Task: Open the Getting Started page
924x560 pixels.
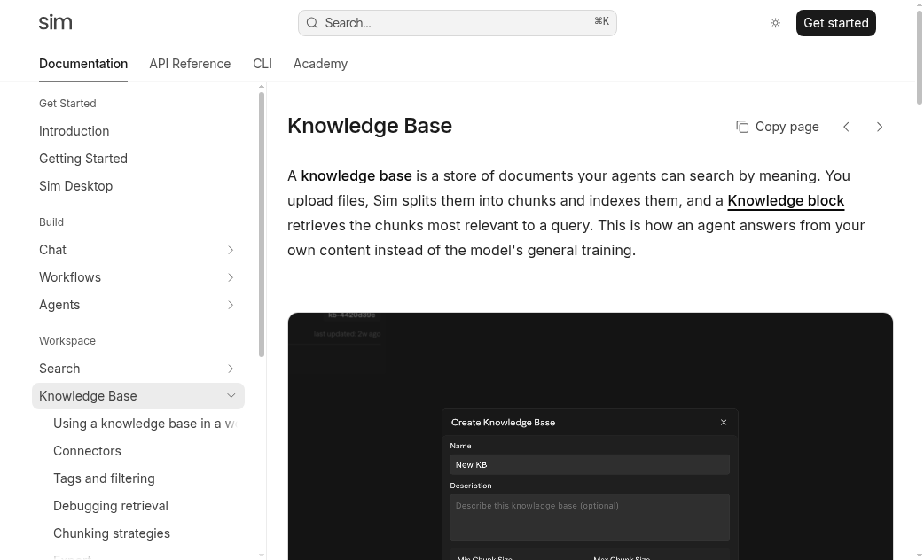Action: (x=83, y=159)
